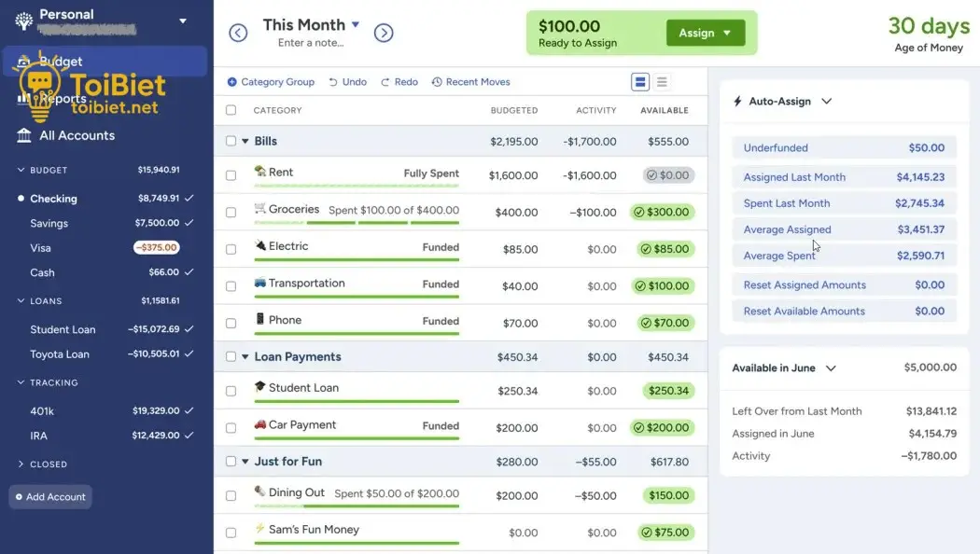Click the Electric plug emoji icon

tap(260, 245)
